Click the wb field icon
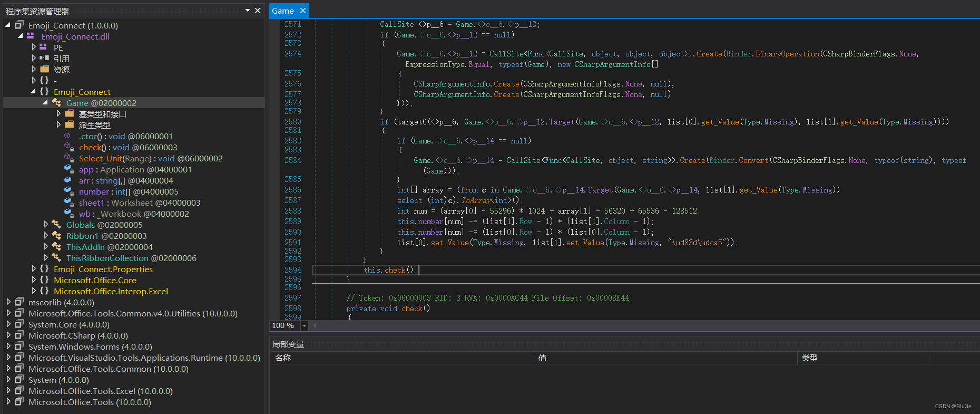This screenshot has width=980, height=414. tap(68, 213)
